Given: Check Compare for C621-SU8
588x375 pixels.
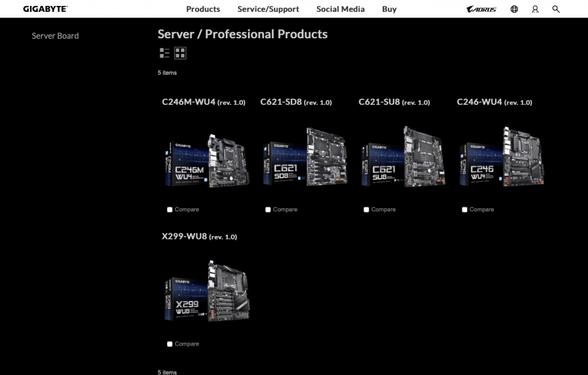Looking at the screenshot, I should (366, 210).
